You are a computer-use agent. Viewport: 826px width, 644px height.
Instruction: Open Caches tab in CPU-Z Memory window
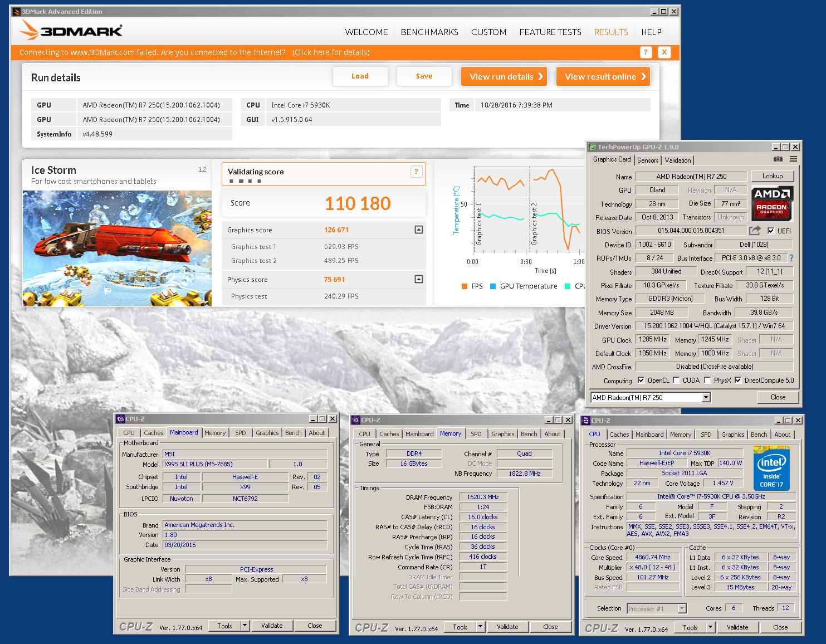[389, 434]
